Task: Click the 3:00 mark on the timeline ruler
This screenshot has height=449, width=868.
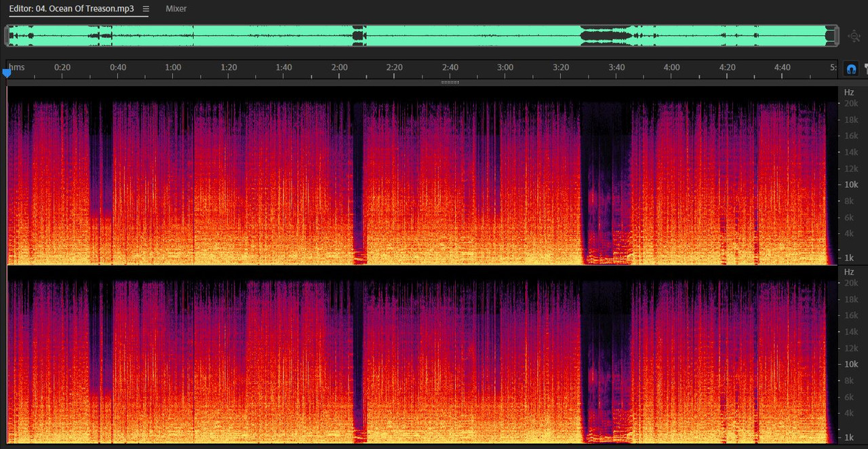Action: coord(505,67)
